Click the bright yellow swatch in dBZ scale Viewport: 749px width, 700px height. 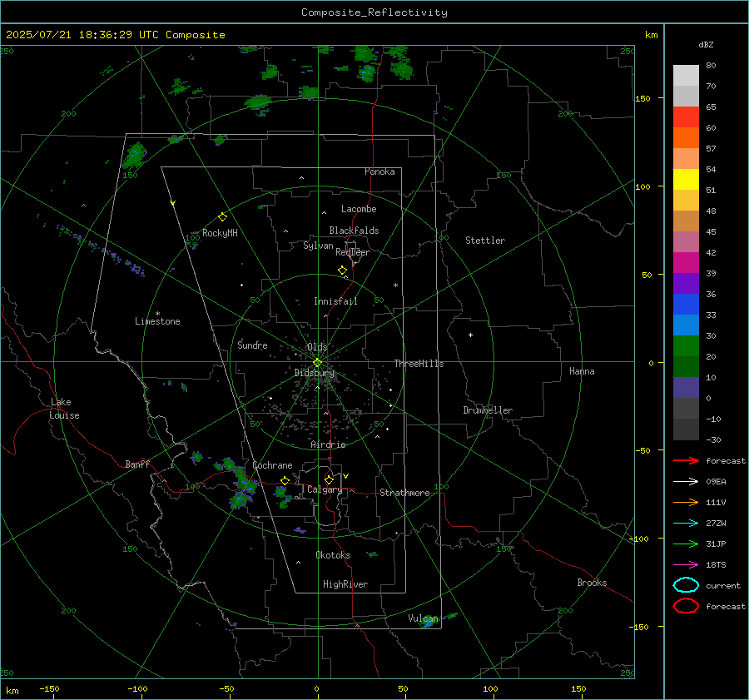pos(686,179)
